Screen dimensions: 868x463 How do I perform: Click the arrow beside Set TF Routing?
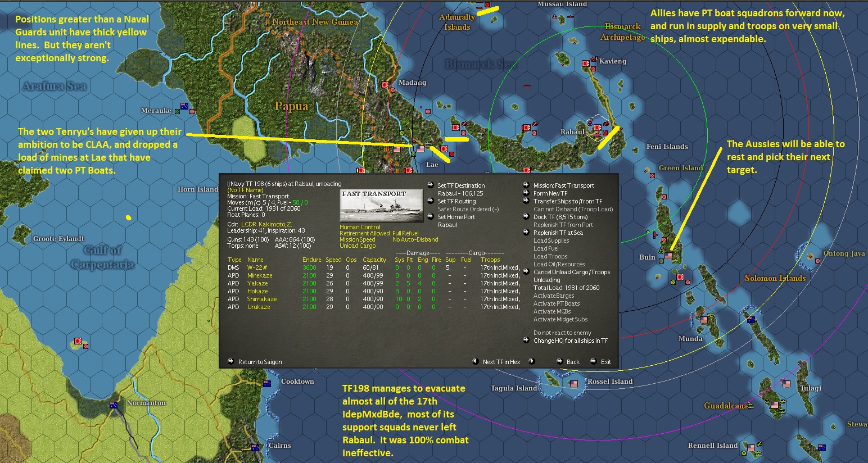coord(430,201)
